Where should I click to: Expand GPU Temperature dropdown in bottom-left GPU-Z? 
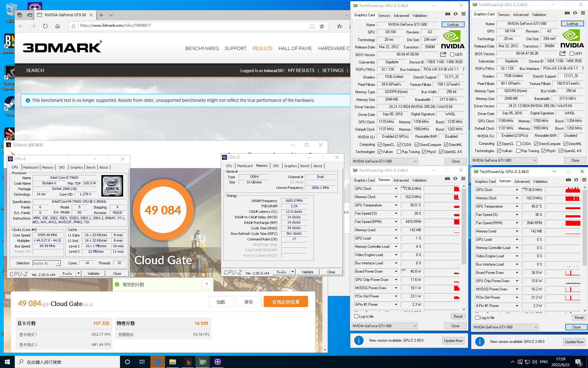(x=396, y=205)
